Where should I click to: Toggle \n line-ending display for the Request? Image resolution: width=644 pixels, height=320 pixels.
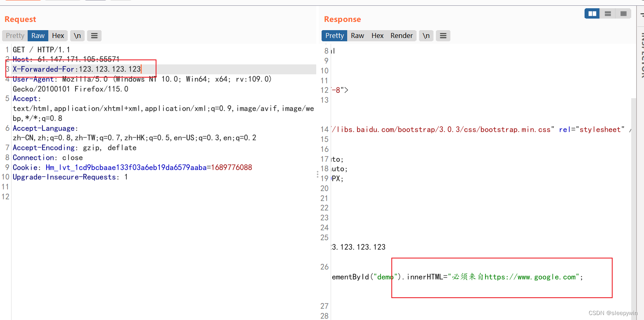coord(77,36)
